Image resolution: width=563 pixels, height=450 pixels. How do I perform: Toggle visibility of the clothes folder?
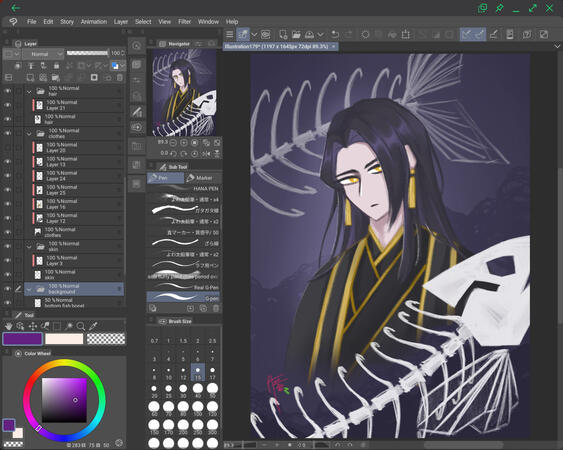point(7,133)
